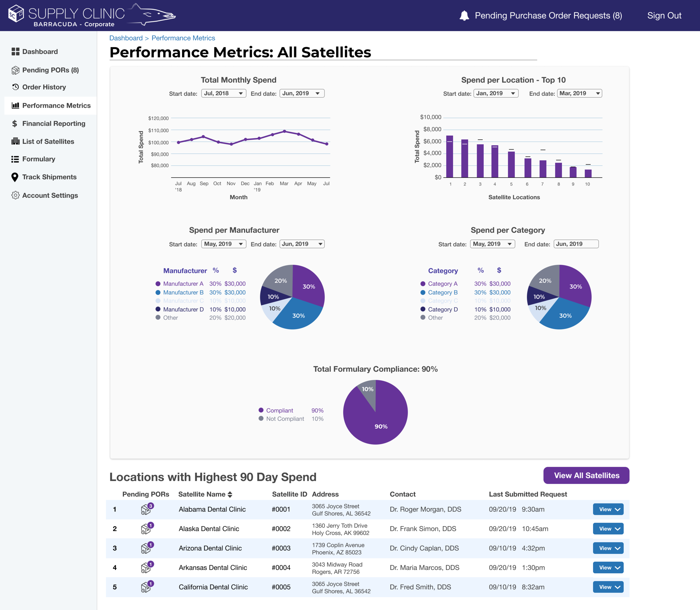This screenshot has width=700, height=610.
Task: Open Formulary sidebar item
Action: 33,159
